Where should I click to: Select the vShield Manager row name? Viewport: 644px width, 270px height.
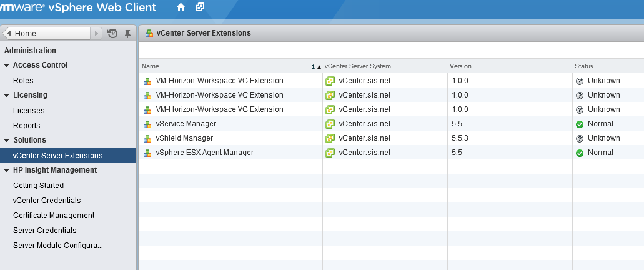point(184,138)
